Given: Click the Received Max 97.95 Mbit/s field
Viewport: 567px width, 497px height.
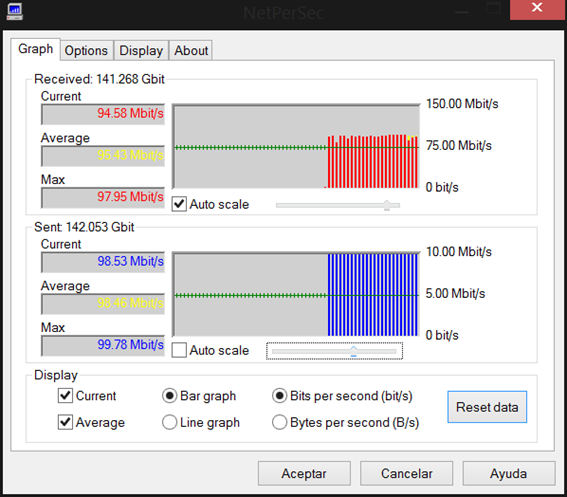Looking at the screenshot, I should pos(103,197).
